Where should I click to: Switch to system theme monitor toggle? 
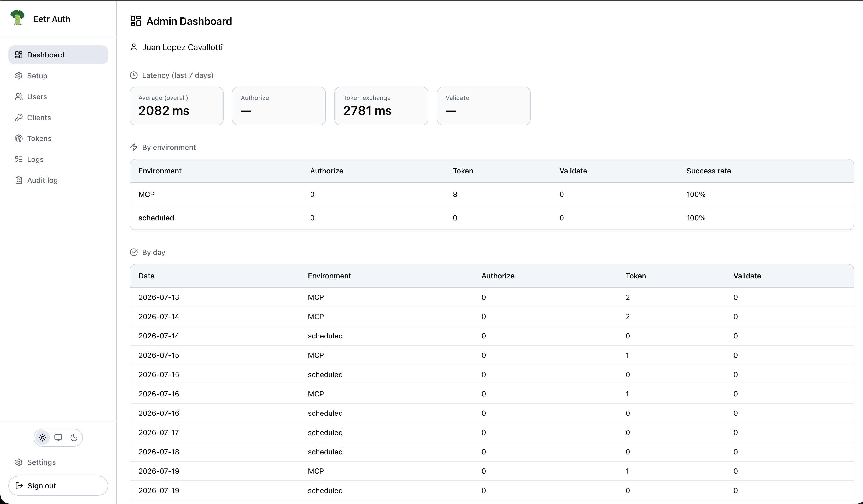(x=58, y=438)
